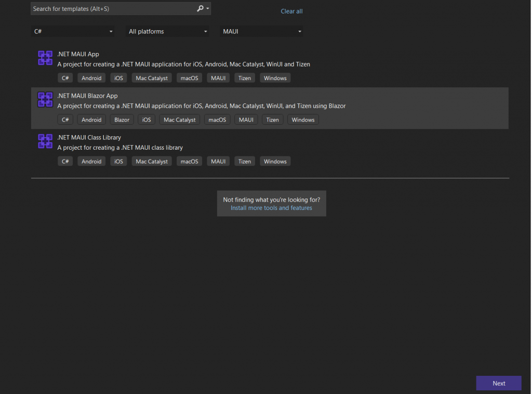532x394 pixels.
Task: Click the .NET MAUI Class Library icon
Action: click(45, 141)
